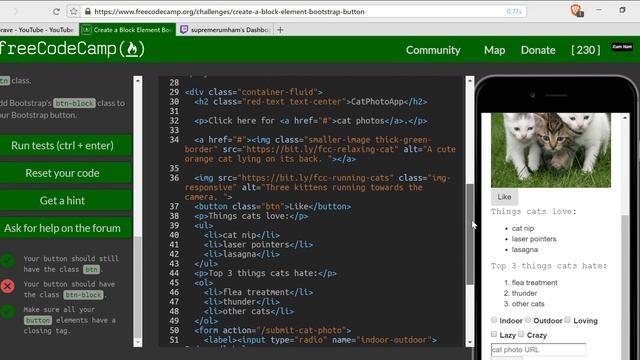The width and height of the screenshot is (640, 360).
Task: Click the phone preview scrollbar thumb
Action: click(x=625, y=286)
